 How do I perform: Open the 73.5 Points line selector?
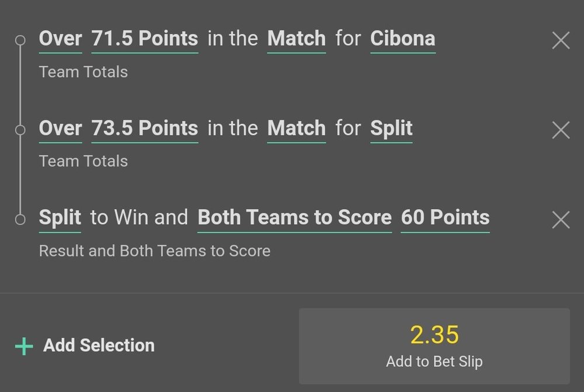[x=145, y=129]
